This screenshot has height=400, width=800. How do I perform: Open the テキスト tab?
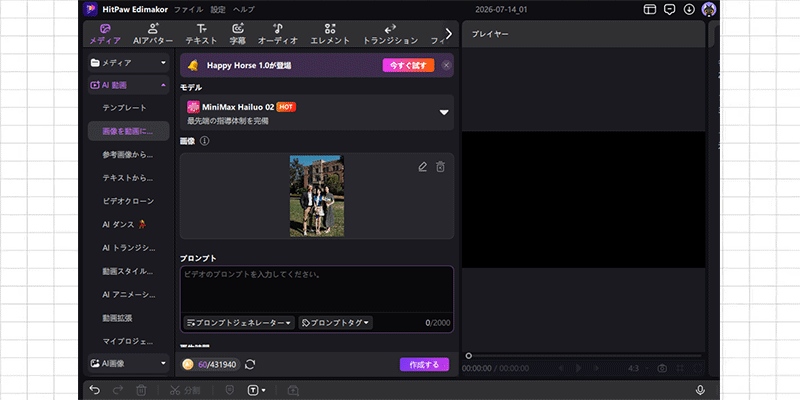202,34
